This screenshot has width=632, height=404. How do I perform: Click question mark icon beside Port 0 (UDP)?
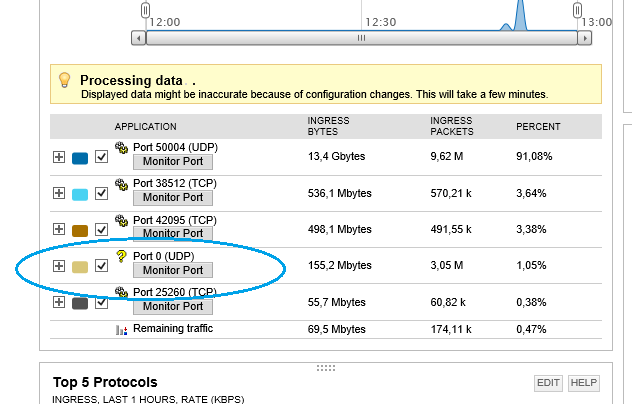point(121,256)
